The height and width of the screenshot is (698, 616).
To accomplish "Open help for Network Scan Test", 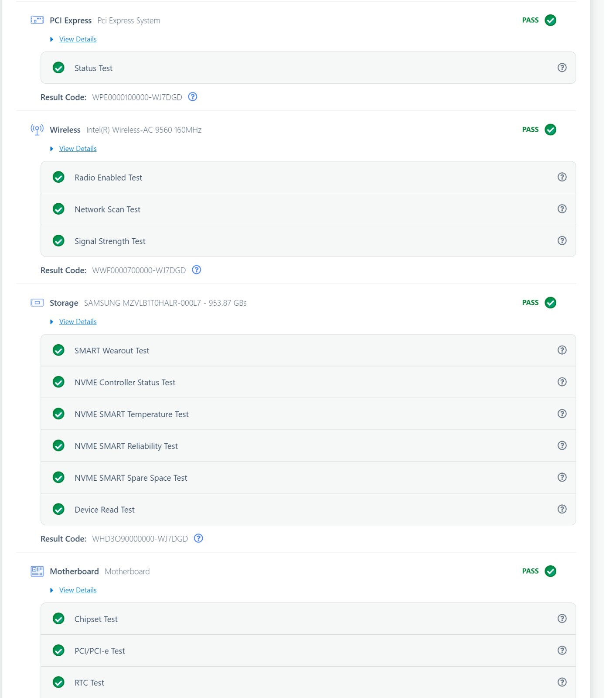I will point(562,209).
